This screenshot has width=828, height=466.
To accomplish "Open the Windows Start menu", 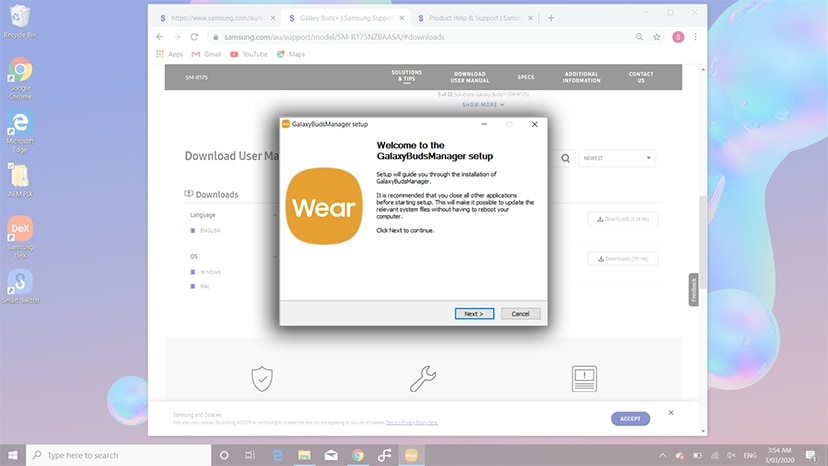I will pos(13,455).
